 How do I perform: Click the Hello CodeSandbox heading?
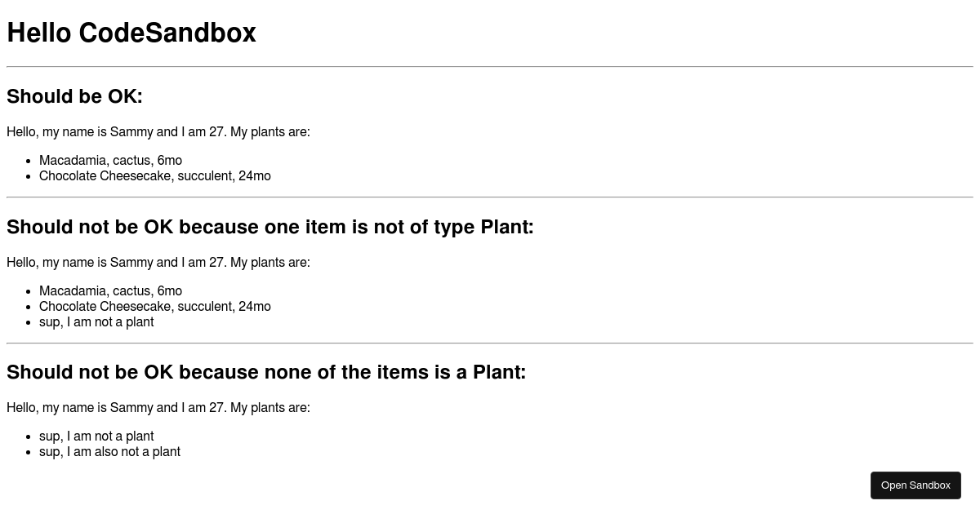coord(131,33)
